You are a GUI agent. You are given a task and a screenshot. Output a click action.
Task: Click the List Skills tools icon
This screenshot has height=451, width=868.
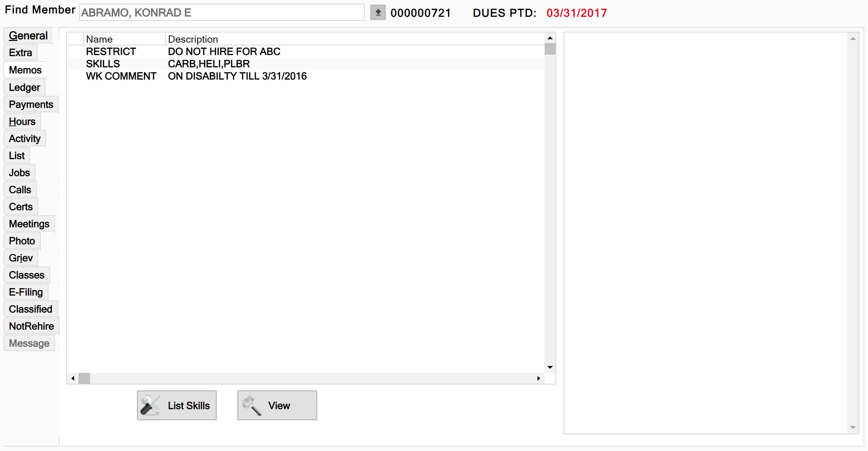coord(150,405)
